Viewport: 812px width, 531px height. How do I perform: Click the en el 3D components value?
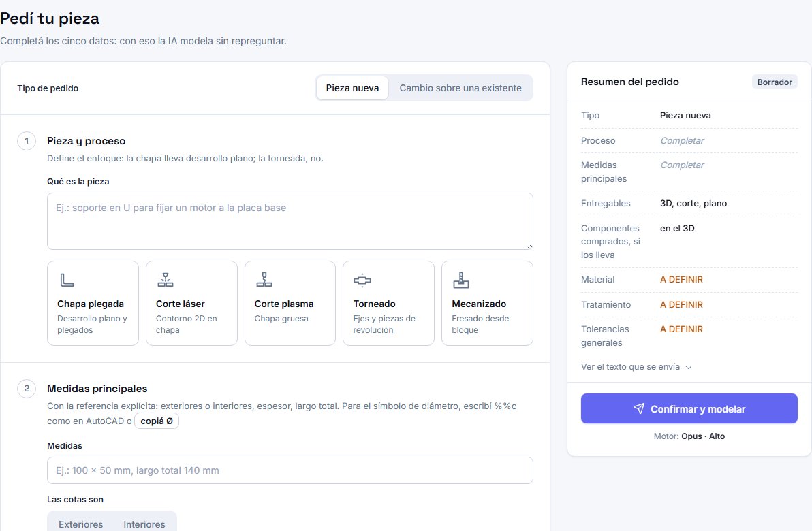(x=677, y=228)
